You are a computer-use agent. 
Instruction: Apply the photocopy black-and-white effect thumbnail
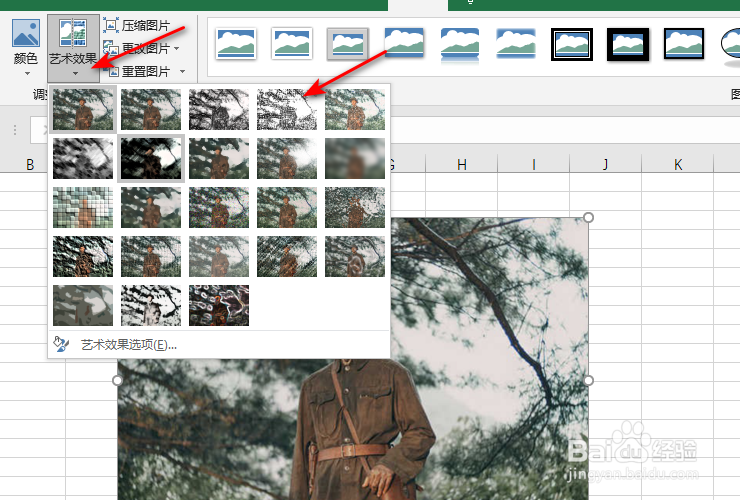151,305
